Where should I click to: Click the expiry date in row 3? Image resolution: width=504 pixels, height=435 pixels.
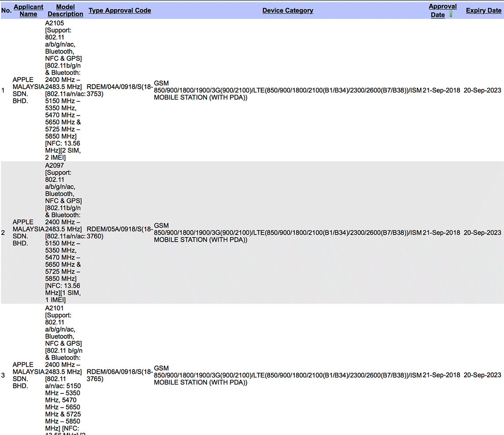click(x=482, y=375)
